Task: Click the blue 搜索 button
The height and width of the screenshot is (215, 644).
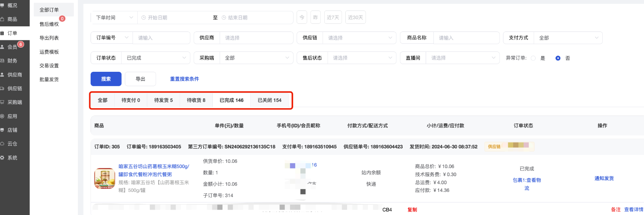Action: 106,79
